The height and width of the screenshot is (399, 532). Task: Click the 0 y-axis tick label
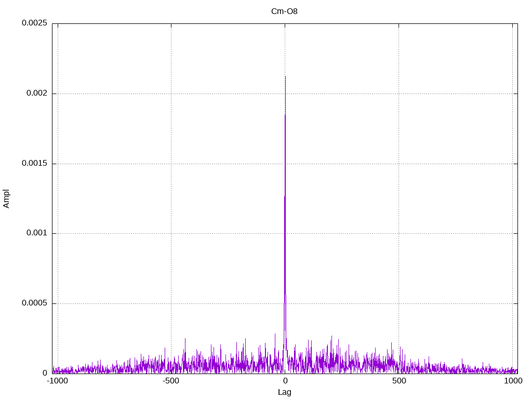coord(45,373)
